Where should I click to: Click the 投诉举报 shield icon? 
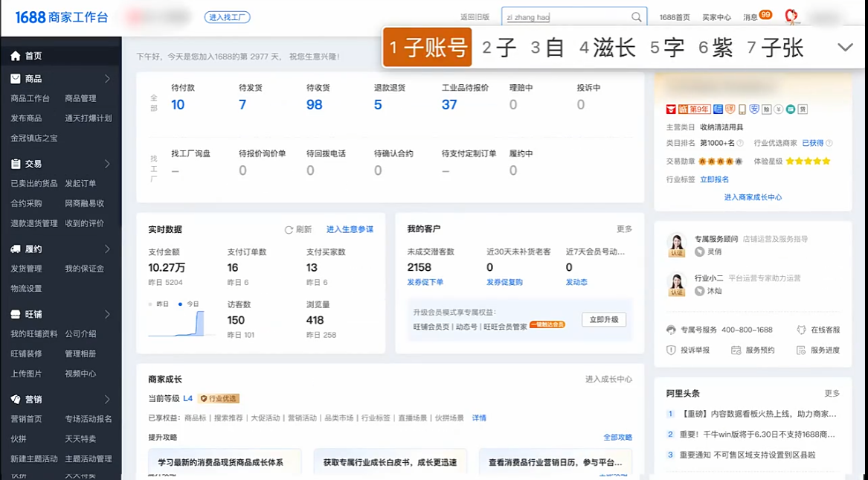tap(671, 350)
